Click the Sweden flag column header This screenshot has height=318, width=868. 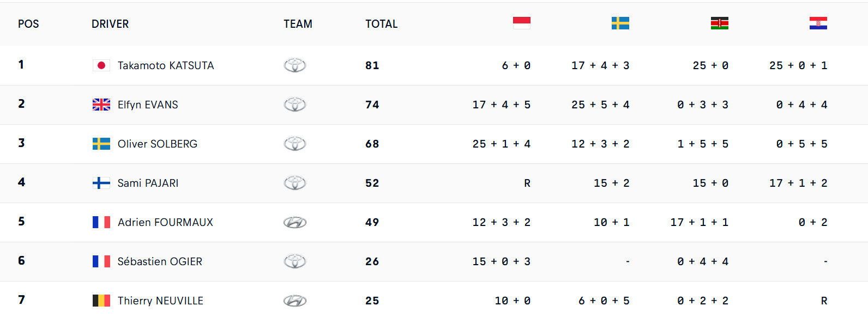tap(620, 23)
